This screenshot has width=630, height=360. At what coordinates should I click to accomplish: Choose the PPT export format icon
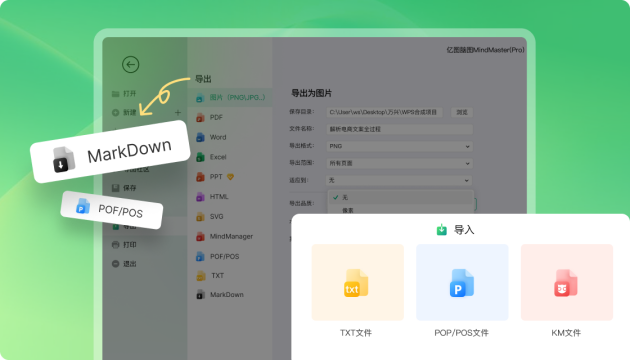click(x=200, y=177)
